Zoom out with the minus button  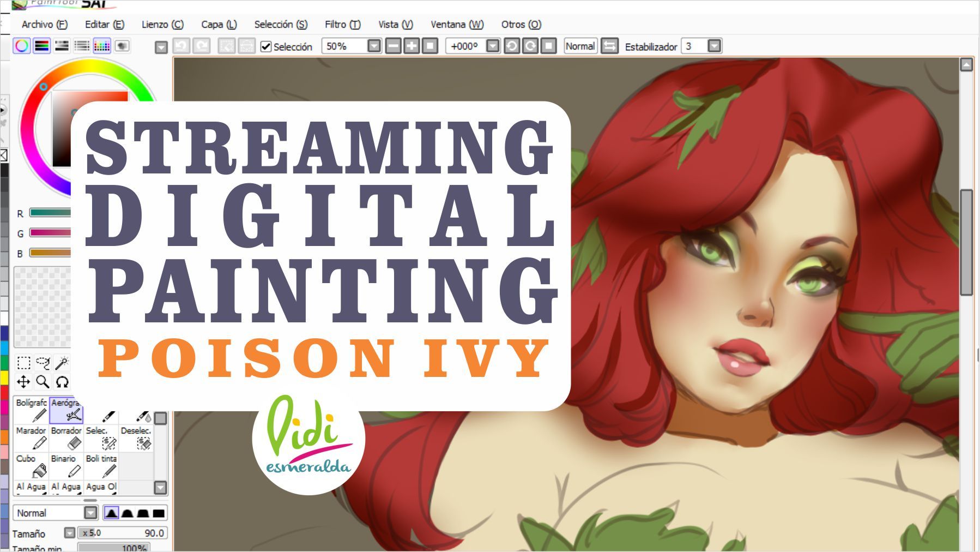coord(393,46)
